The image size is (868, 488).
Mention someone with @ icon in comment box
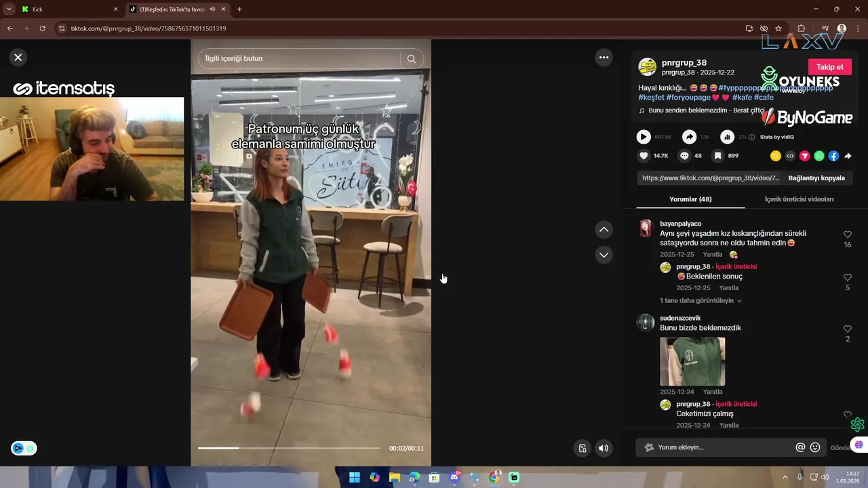point(800,447)
